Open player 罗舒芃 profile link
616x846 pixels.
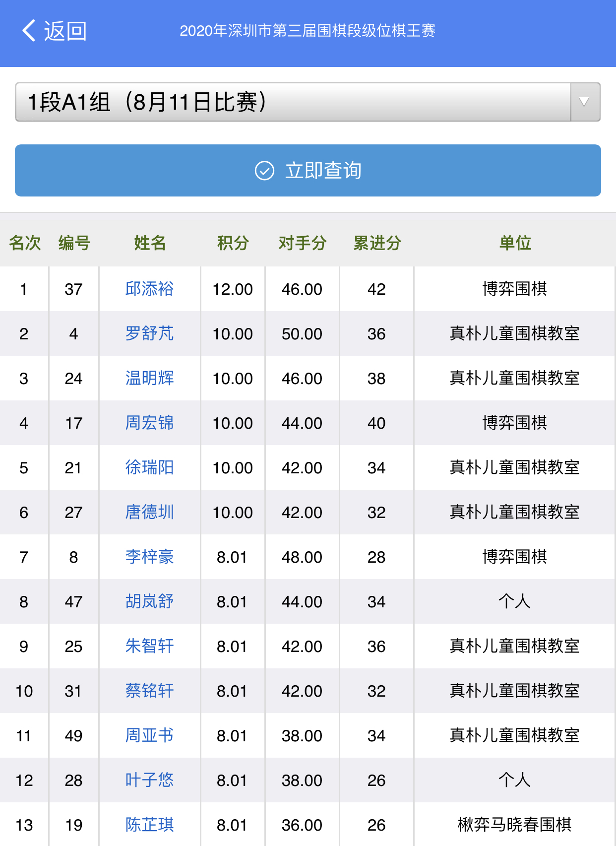[149, 333]
